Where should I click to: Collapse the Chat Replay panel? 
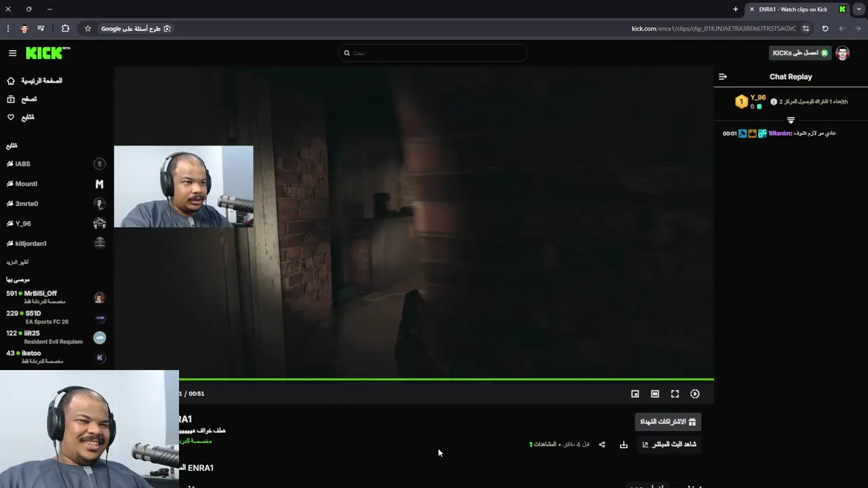click(723, 77)
